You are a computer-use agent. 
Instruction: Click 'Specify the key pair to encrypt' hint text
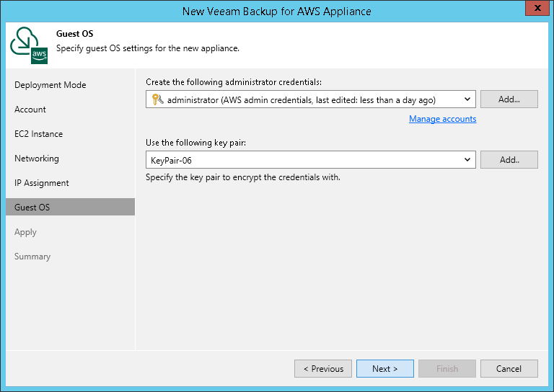[x=242, y=177]
